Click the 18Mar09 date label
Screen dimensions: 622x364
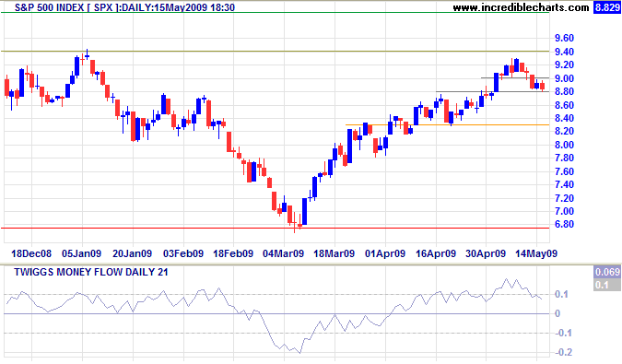pos(334,253)
